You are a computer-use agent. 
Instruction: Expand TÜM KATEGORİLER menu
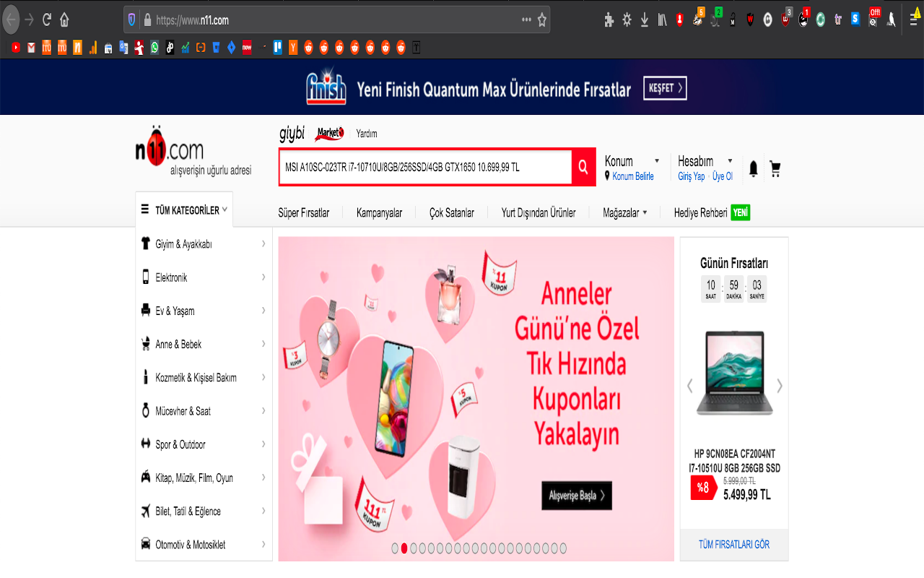click(x=184, y=210)
